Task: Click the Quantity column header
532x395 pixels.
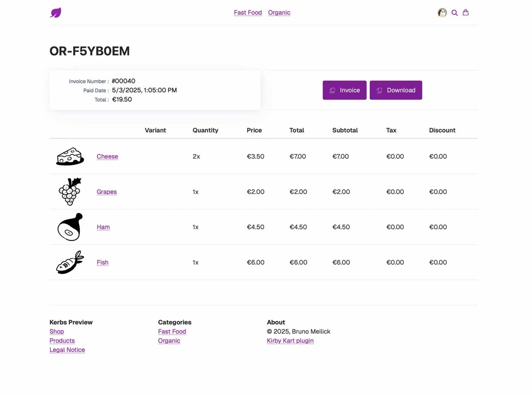Action: click(206, 130)
